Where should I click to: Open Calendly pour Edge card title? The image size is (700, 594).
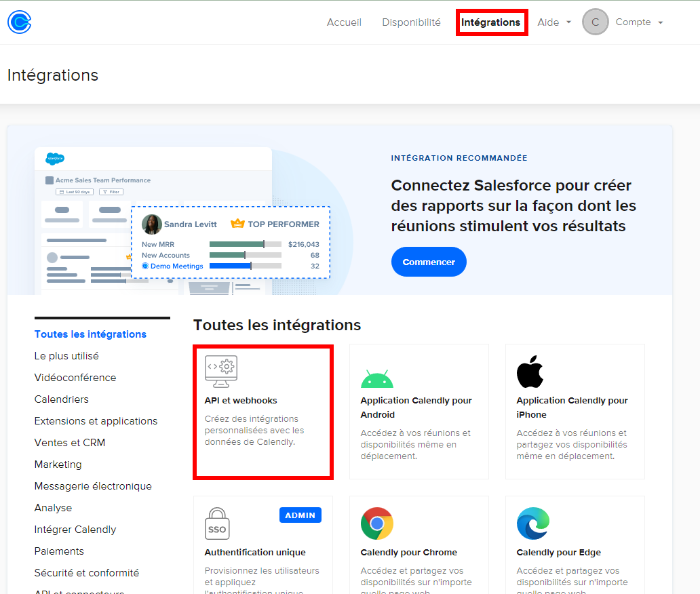point(558,552)
